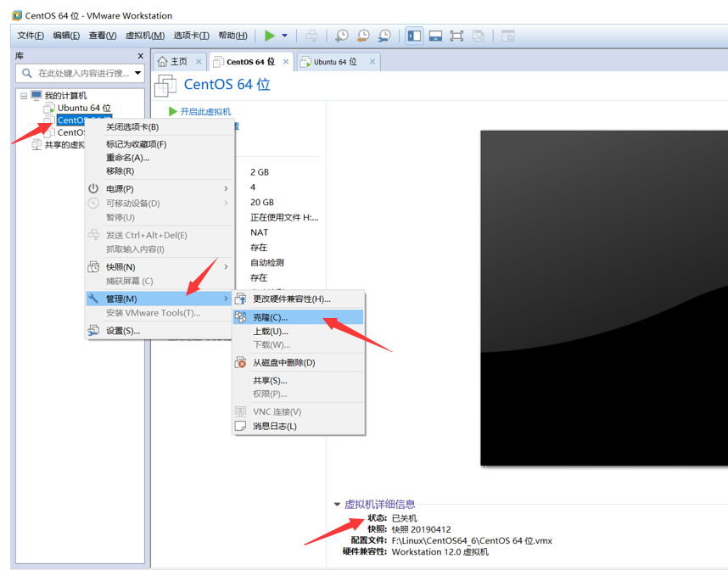Choose 移除(R) from the context menu

pyautogui.click(x=160, y=171)
